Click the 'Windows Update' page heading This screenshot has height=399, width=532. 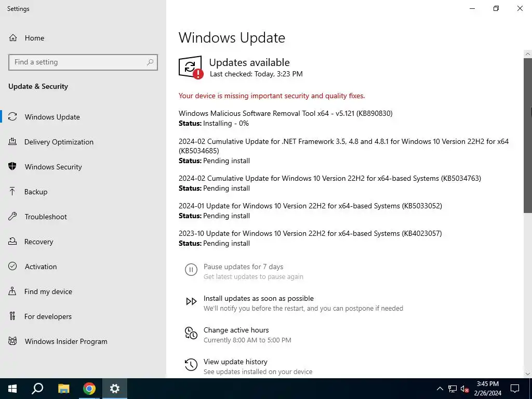pyautogui.click(x=232, y=37)
